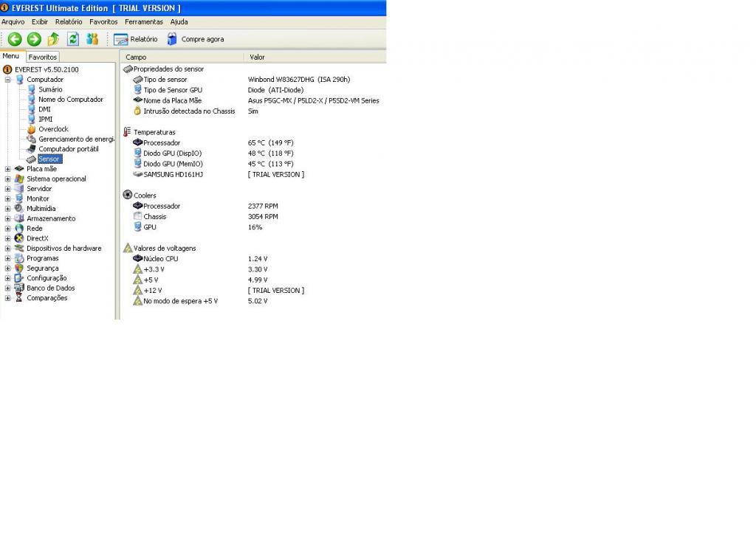Viewport: 756px width, 543px height.
Task: Select Sumário in the tree
Action: click(50, 89)
